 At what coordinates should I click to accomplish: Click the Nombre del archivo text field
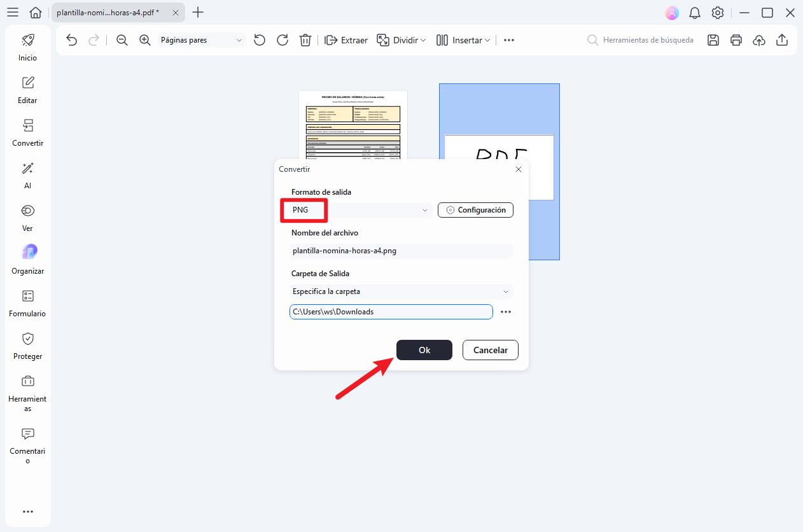401,251
